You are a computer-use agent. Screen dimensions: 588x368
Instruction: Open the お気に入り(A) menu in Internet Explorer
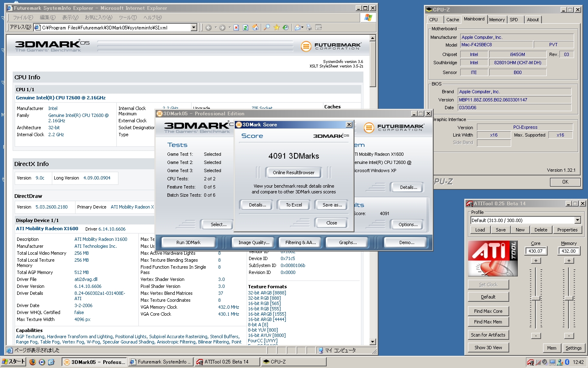(98, 18)
